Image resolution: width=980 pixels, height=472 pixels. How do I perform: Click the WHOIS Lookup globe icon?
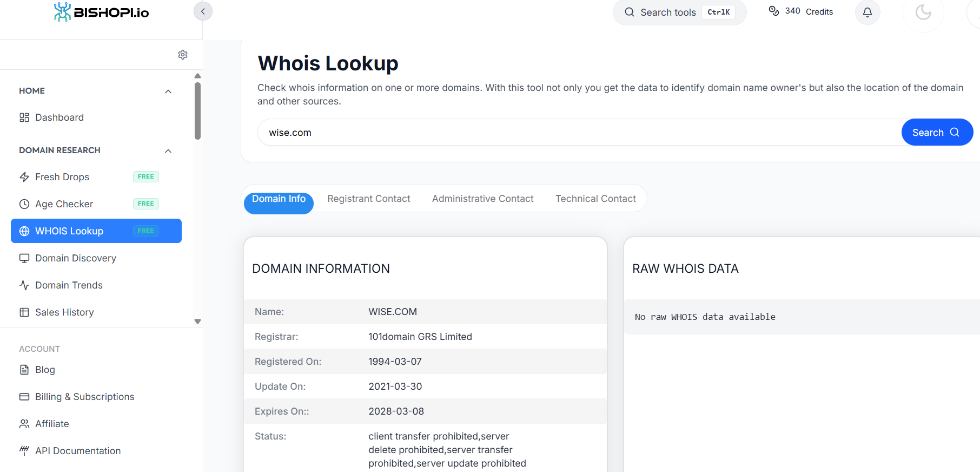tap(24, 231)
